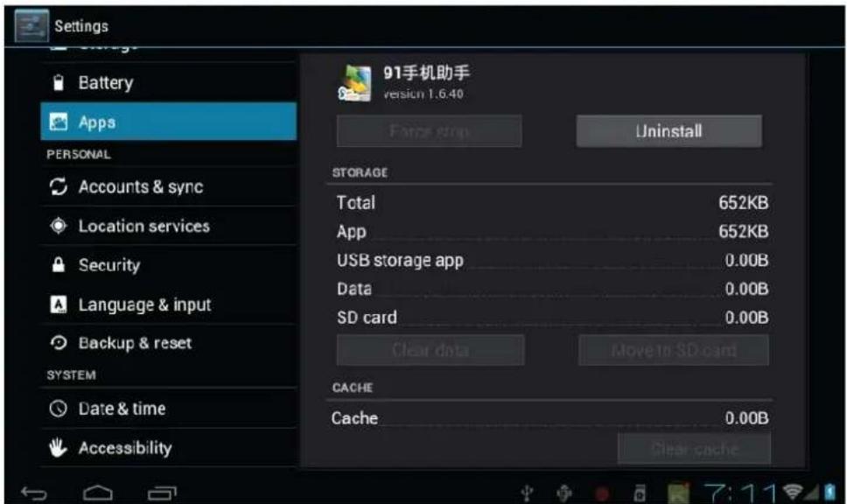Open the Security settings entry
This screenshot has width=847, height=504.
click(x=169, y=265)
